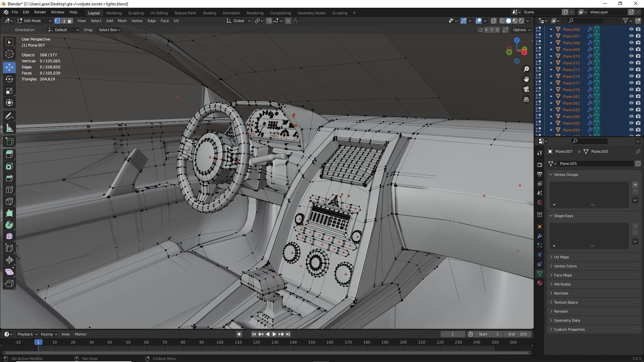Expand the UV Maps panel

561,257
